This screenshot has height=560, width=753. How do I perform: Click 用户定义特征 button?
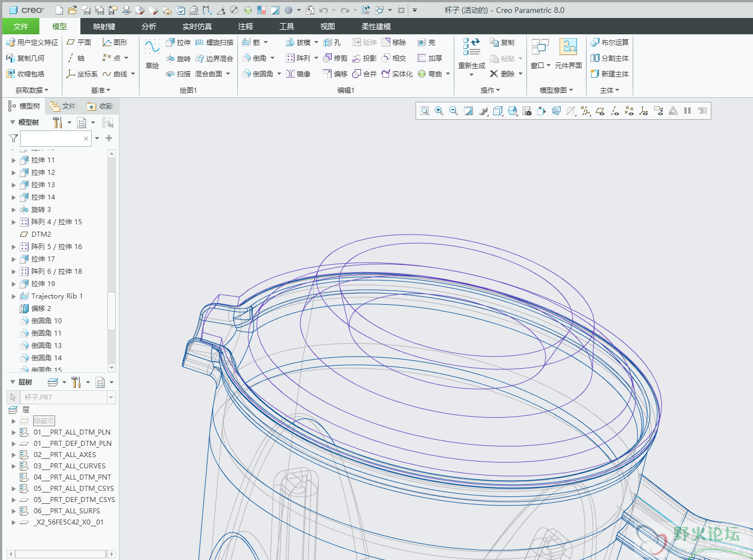pyautogui.click(x=32, y=42)
